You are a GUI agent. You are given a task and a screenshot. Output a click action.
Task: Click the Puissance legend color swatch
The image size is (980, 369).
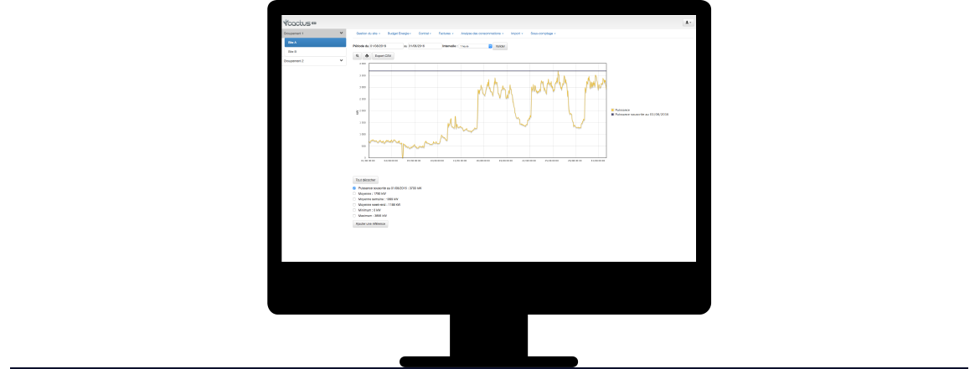point(612,110)
